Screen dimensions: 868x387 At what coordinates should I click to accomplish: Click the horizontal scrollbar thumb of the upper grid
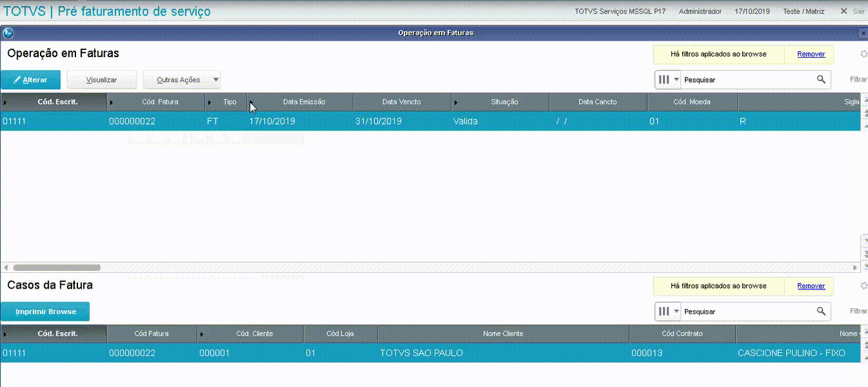(x=56, y=268)
